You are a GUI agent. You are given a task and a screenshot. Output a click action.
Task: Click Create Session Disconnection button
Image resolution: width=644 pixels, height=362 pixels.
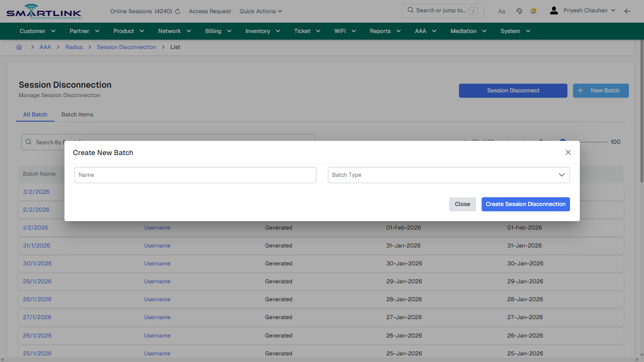(x=525, y=204)
